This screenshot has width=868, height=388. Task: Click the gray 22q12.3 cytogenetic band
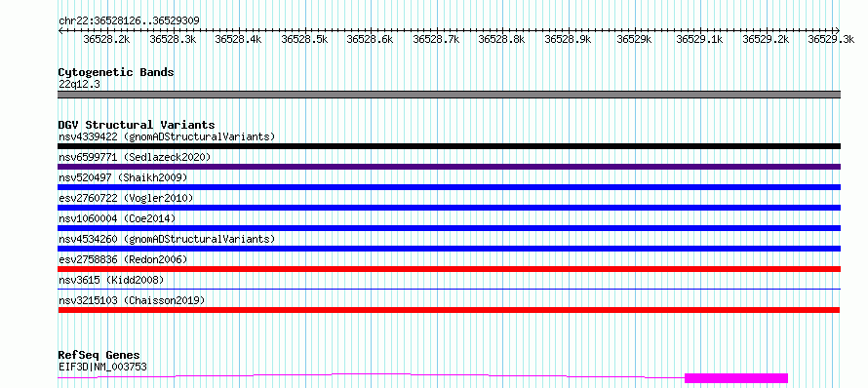[449, 95]
